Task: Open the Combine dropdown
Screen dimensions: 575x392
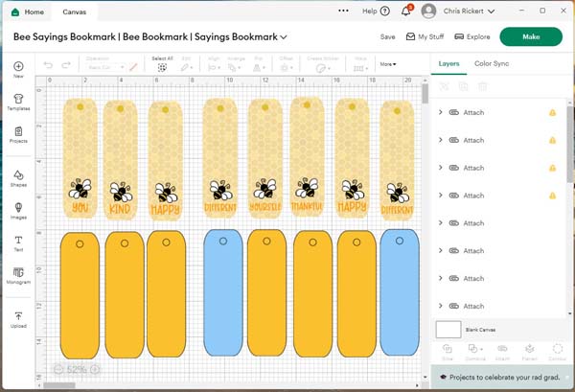Action: point(475,348)
